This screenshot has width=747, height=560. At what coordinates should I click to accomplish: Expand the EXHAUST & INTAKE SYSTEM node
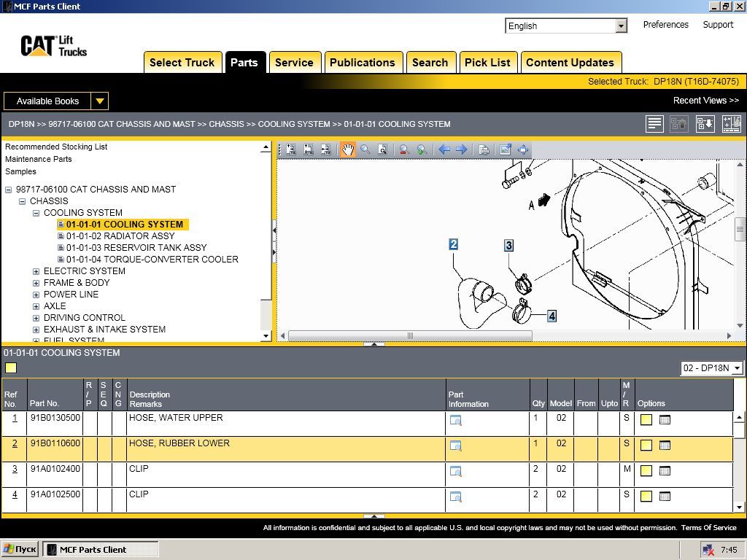pos(36,330)
